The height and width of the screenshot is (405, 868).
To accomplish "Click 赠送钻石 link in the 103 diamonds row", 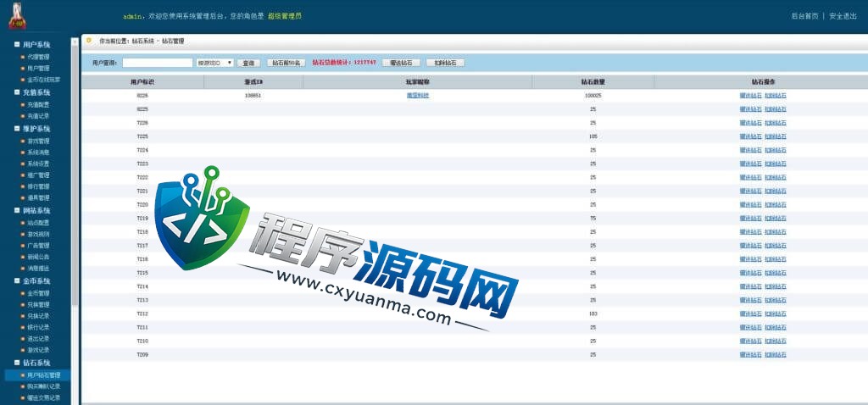I will point(751,313).
